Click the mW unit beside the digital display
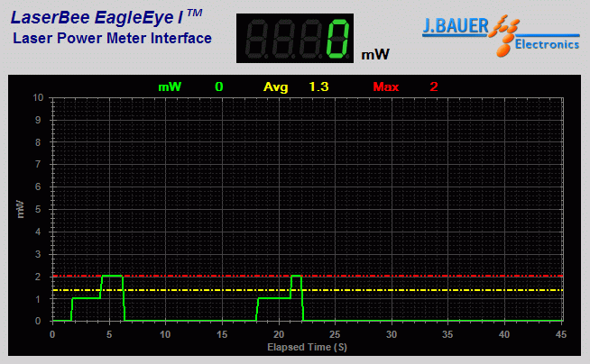This screenshot has height=364, width=590. [375, 55]
